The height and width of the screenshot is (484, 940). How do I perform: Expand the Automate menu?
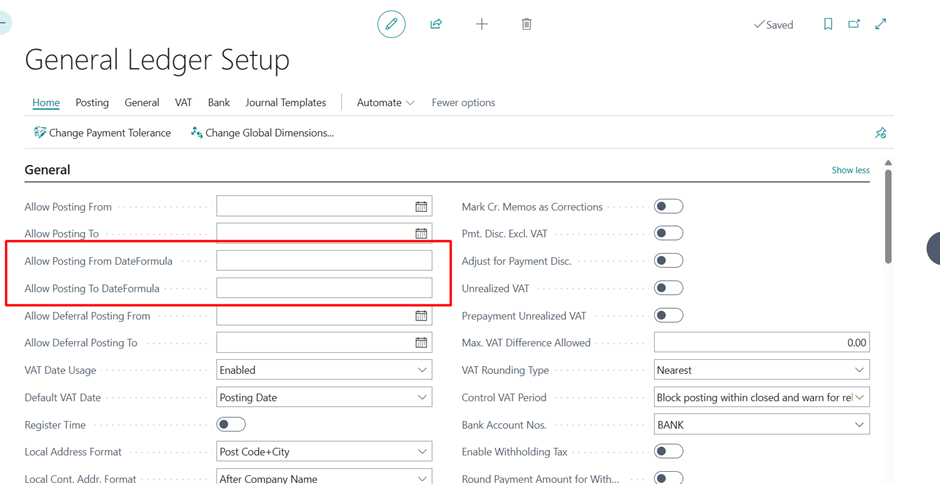pyautogui.click(x=385, y=103)
